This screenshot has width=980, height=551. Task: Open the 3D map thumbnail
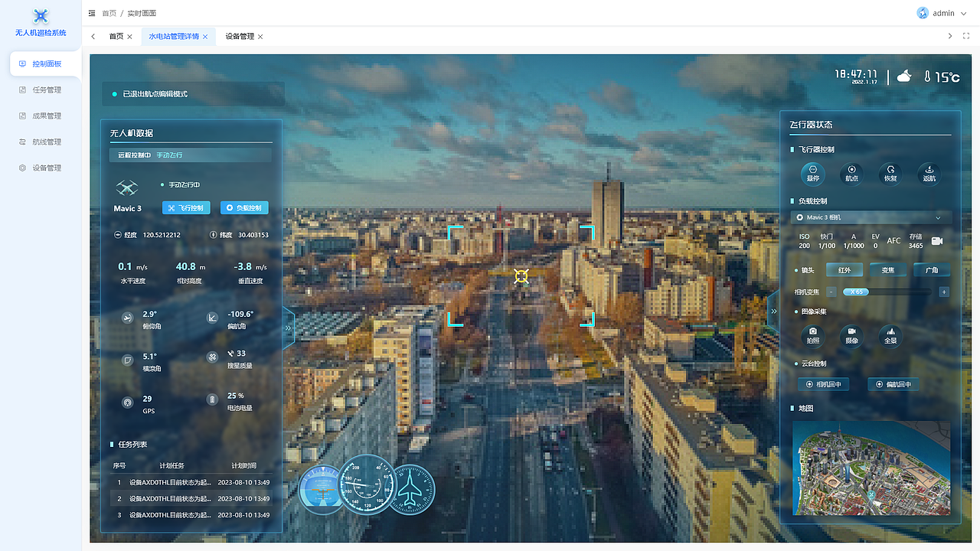coord(871,468)
